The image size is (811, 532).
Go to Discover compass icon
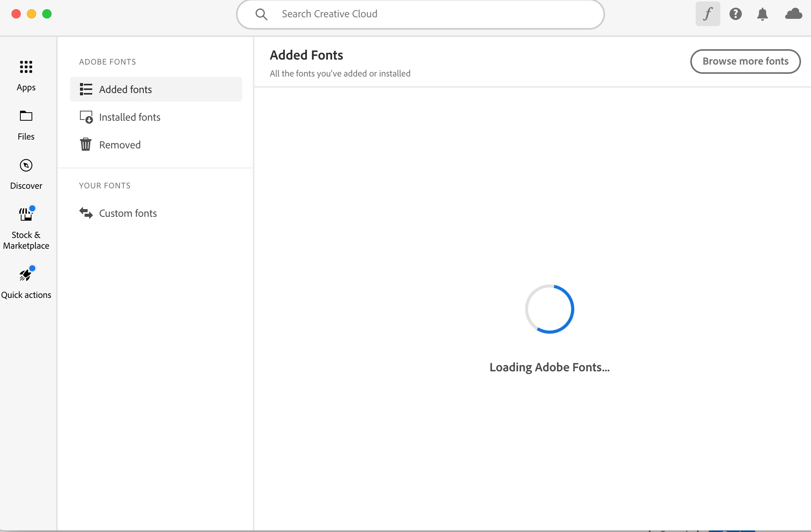26,165
